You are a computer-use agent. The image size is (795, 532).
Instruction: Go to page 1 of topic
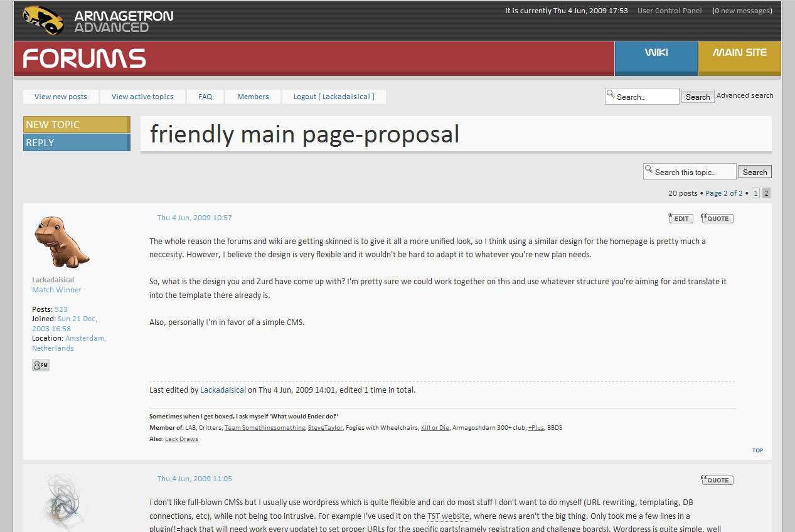tap(755, 193)
